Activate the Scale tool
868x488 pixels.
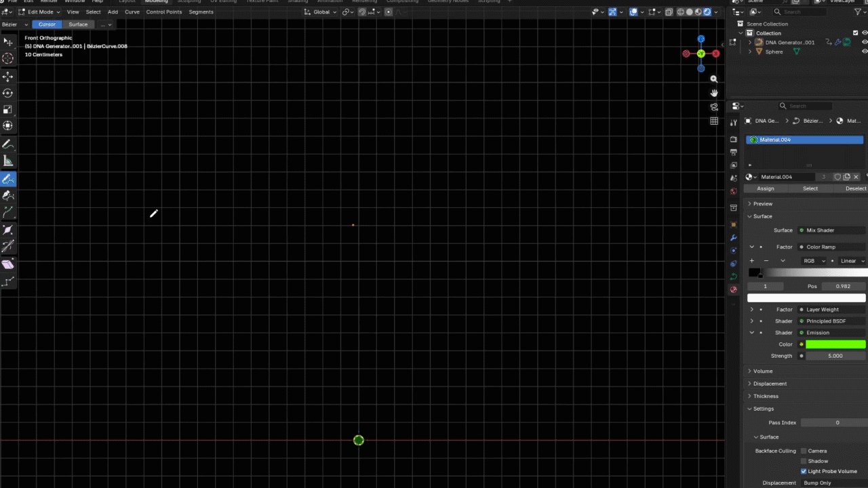[8, 109]
